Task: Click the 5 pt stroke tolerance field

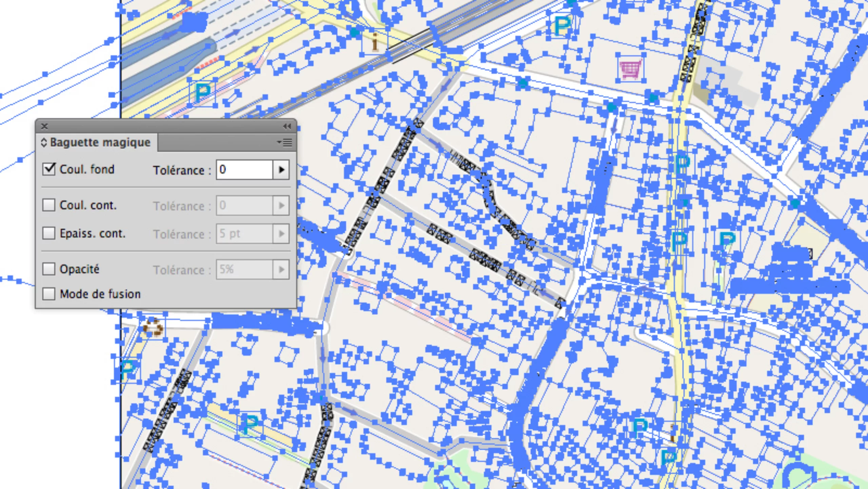Action: 244,233
